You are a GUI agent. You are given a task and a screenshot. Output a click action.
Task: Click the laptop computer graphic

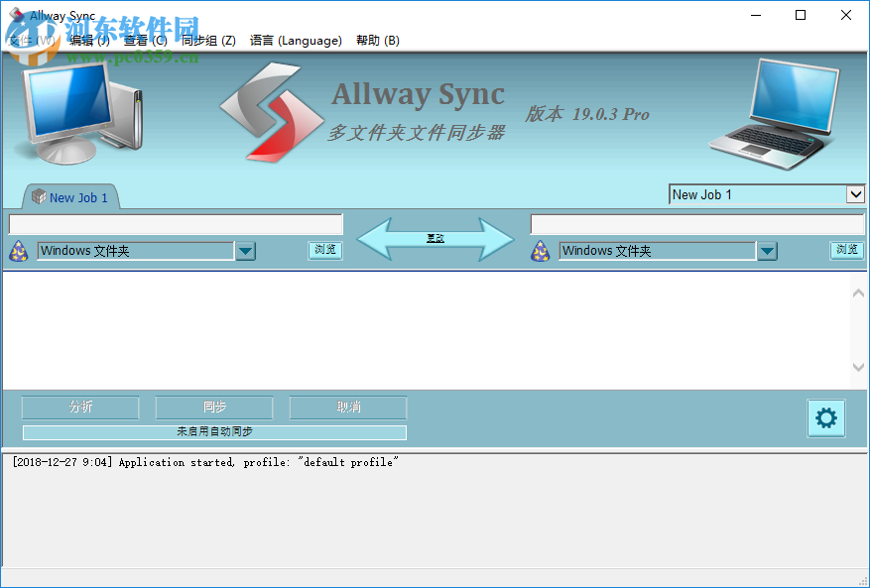click(774, 114)
